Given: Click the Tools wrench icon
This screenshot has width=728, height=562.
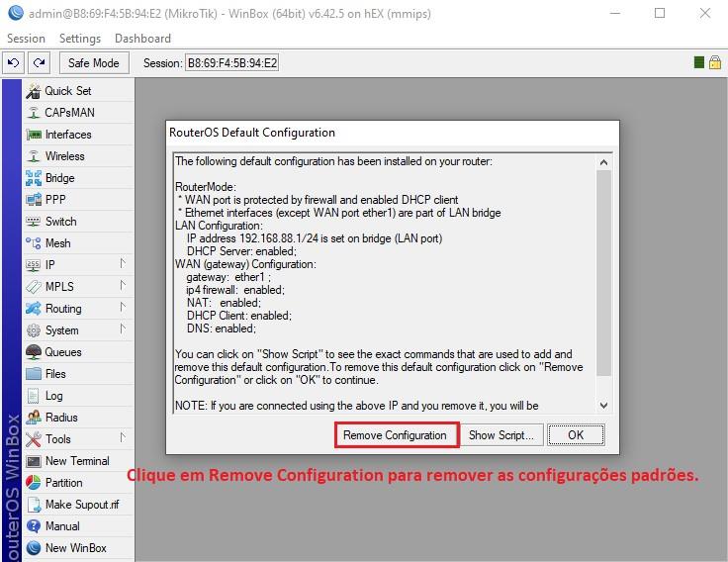Looking at the screenshot, I should (34, 439).
